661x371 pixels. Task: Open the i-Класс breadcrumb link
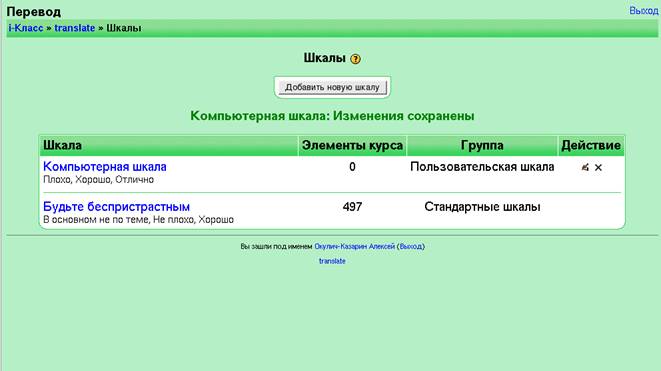click(26, 28)
